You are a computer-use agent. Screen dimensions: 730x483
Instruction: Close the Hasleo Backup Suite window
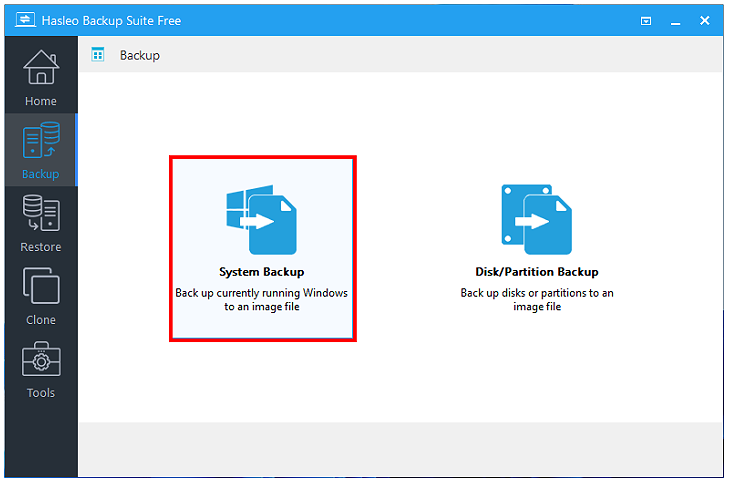click(x=704, y=20)
